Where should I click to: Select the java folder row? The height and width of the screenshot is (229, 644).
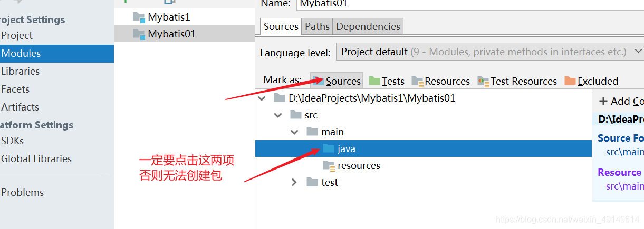424,148
